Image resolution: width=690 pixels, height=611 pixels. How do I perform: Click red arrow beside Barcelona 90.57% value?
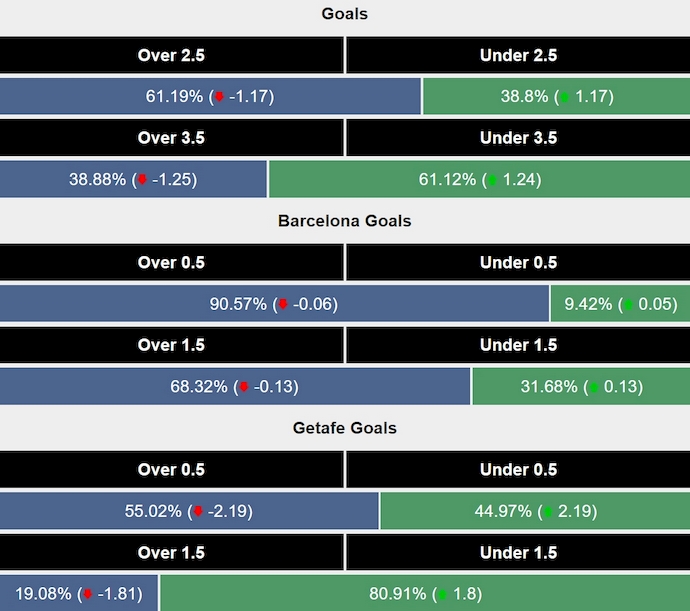click(x=283, y=304)
